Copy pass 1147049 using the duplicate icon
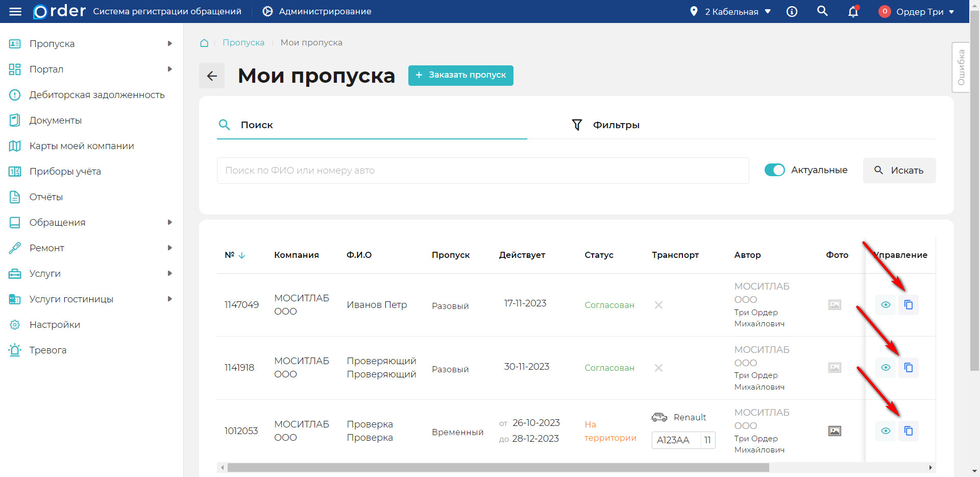 click(909, 304)
